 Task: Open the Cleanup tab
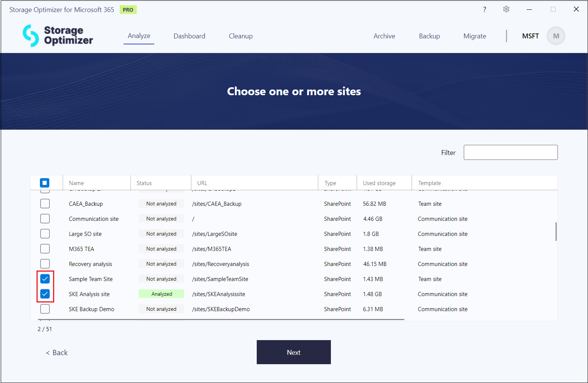(241, 36)
